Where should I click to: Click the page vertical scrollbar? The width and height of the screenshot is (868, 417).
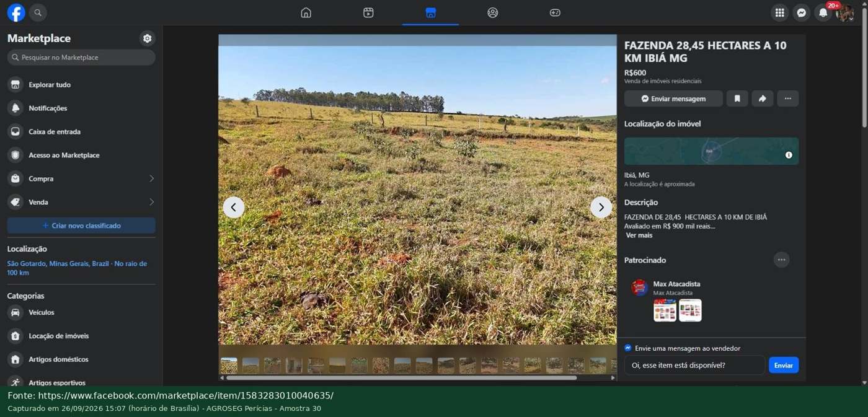(x=864, y=68)
